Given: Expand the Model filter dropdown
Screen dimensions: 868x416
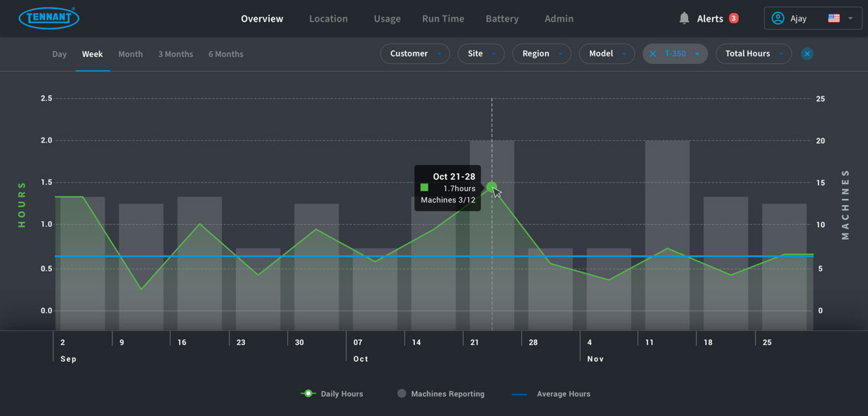Looking at the screenshot, I should tap(607, 54).
